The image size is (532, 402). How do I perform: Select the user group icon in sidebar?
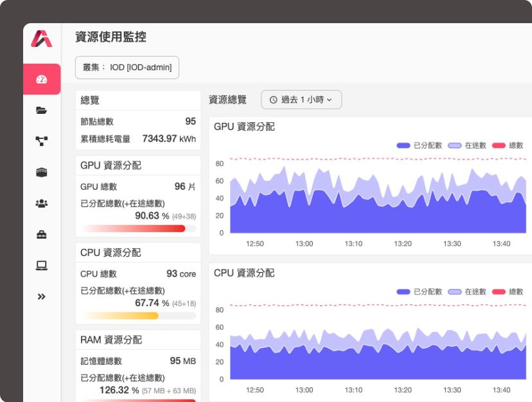41,203
